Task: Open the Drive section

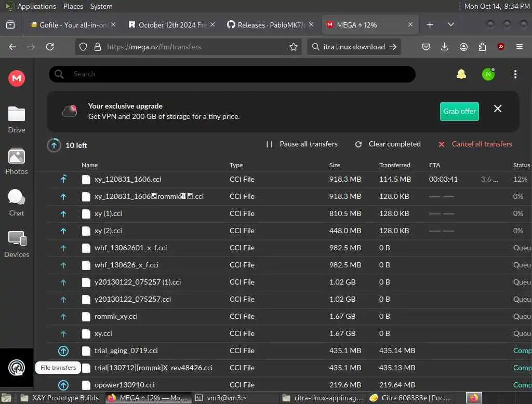Action: coord(16,119)
